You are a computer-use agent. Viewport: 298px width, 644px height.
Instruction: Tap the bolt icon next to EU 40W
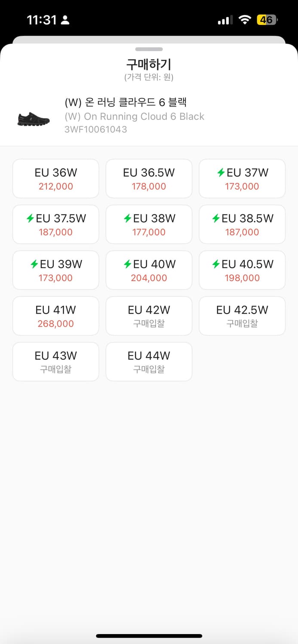[127, 264]
